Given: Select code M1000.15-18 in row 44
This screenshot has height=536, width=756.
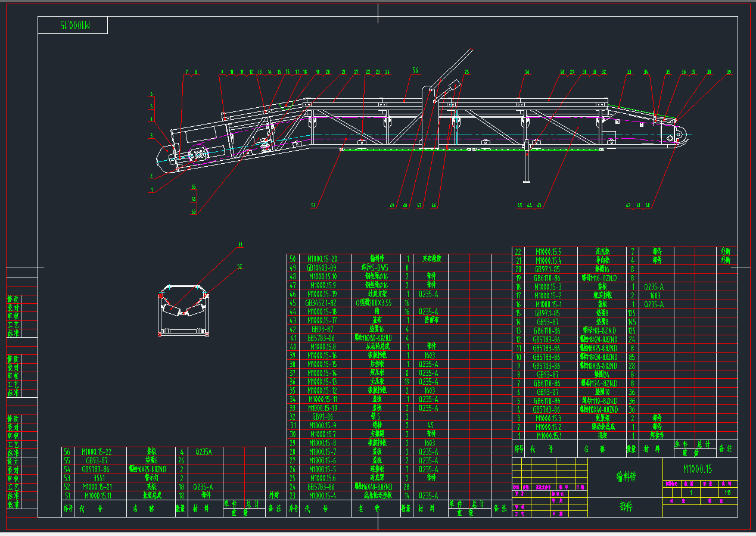Looking at the screenshot, I should coord(322,311).
